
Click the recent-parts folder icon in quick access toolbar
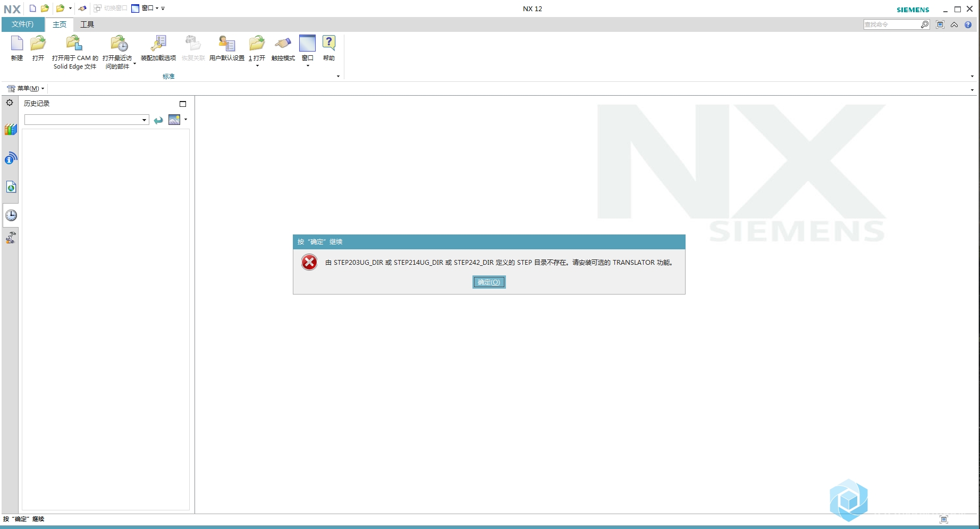point(61,9)
